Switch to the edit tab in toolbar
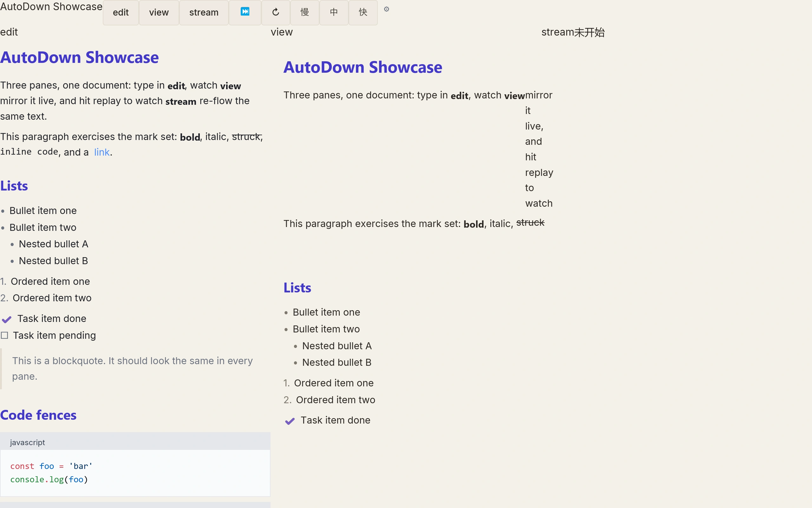Image resolution: width=812 pixels, height=508 pixels. pos(121,12)
